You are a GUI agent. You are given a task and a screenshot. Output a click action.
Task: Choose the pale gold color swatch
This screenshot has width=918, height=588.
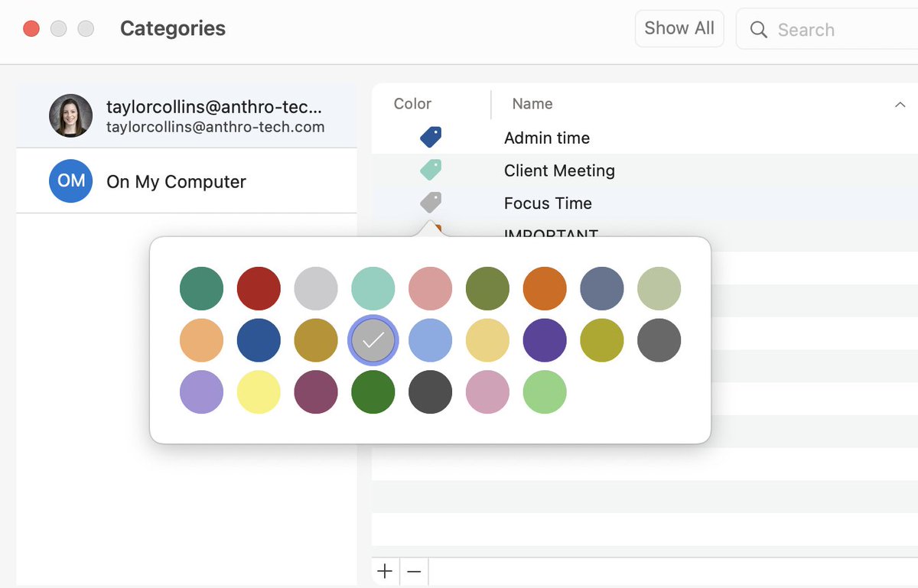click(487, 340)
